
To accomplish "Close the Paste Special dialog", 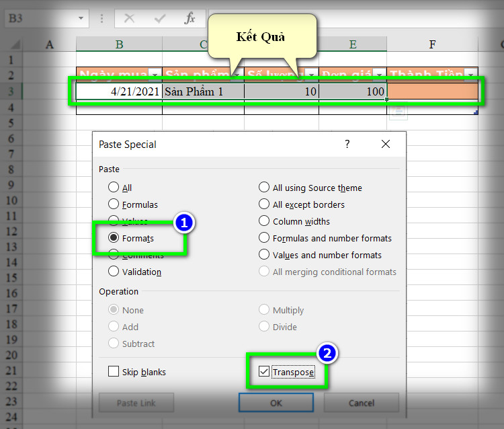I will click(386, 144).
